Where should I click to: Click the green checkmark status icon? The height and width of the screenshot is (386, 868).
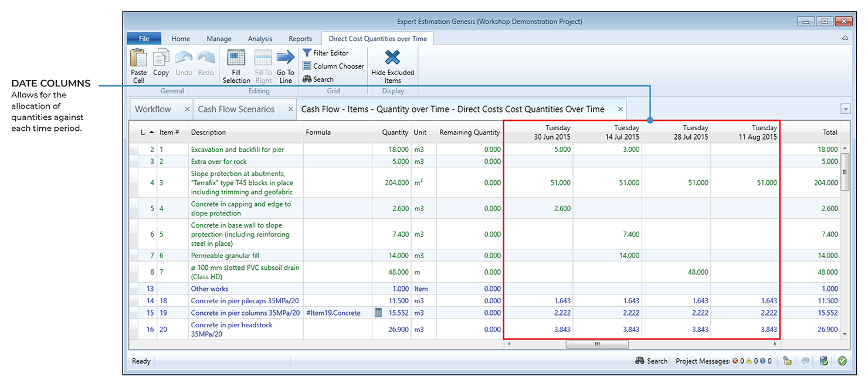point(842,361)
